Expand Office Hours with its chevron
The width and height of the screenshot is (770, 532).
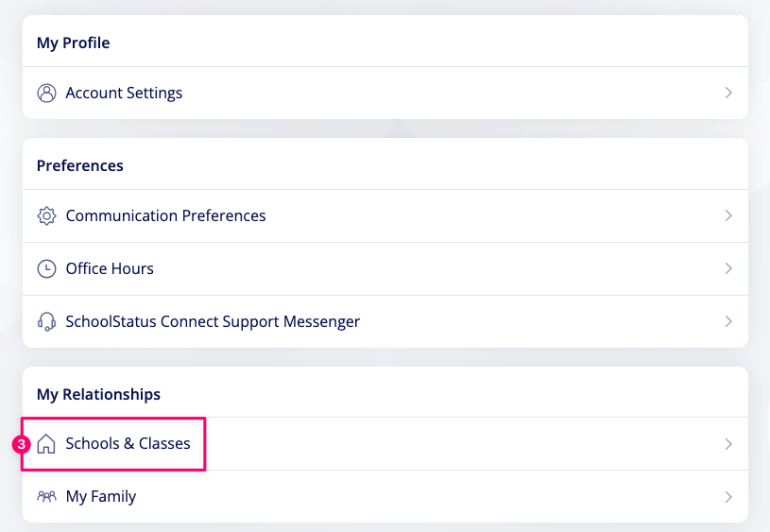coord(728,268)
